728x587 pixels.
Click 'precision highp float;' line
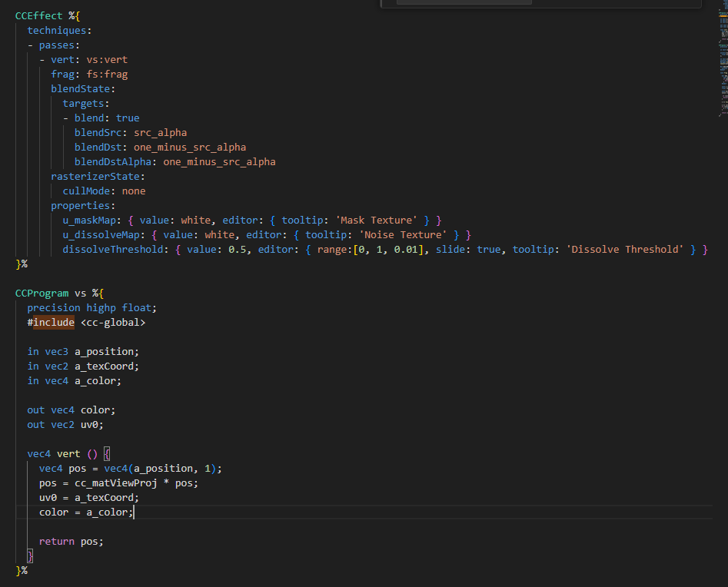tap(92, 308)
